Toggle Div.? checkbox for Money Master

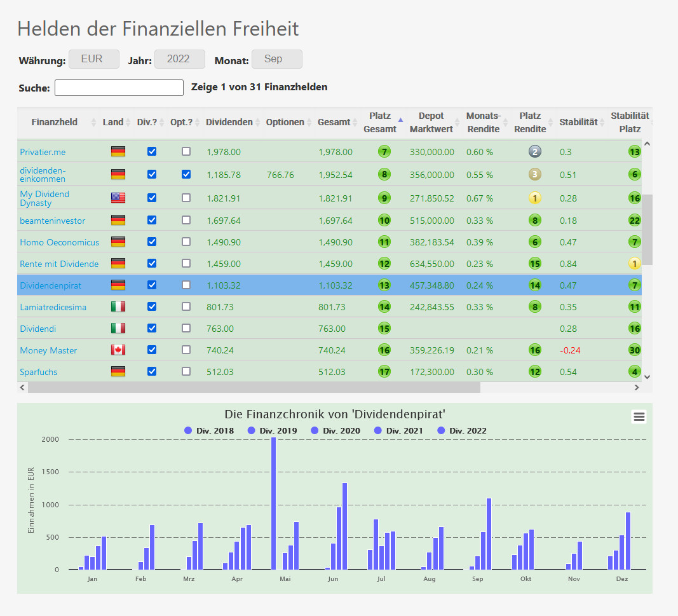152,350
